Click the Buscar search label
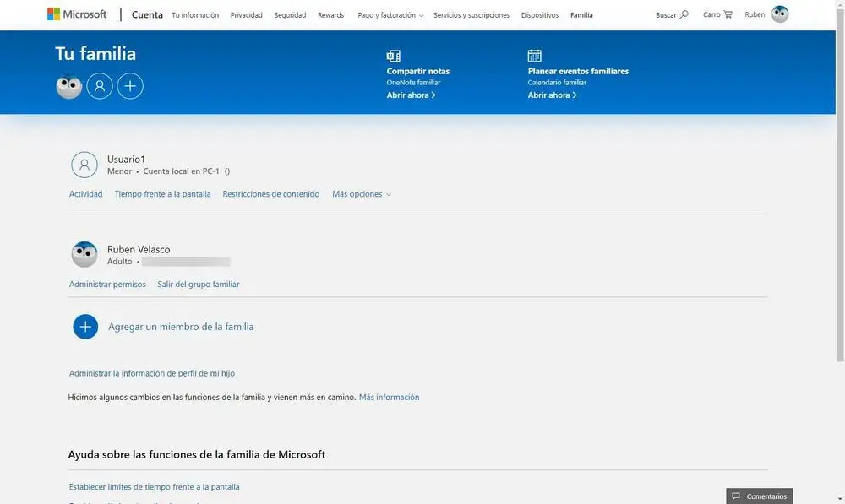This screenshot has height=504, width=845. coord(666,15)
